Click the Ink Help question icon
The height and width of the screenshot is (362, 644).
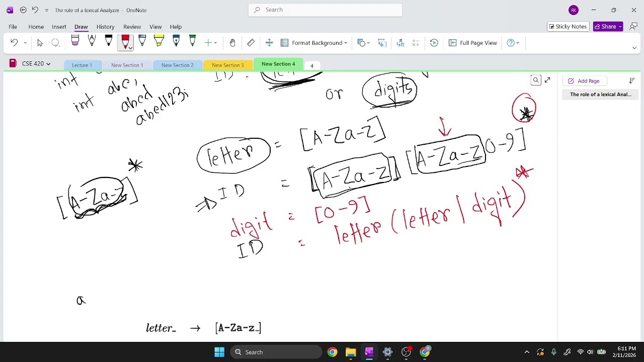coord(510,43)
